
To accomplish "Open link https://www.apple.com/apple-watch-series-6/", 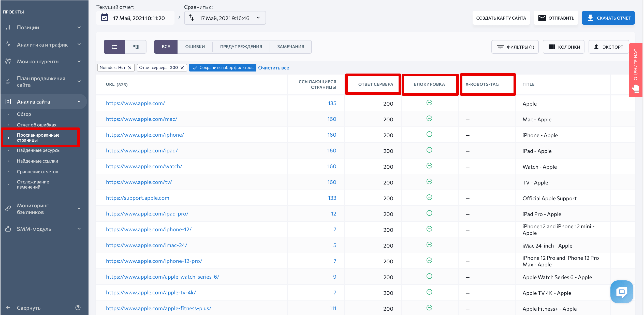I will point(163,277).
